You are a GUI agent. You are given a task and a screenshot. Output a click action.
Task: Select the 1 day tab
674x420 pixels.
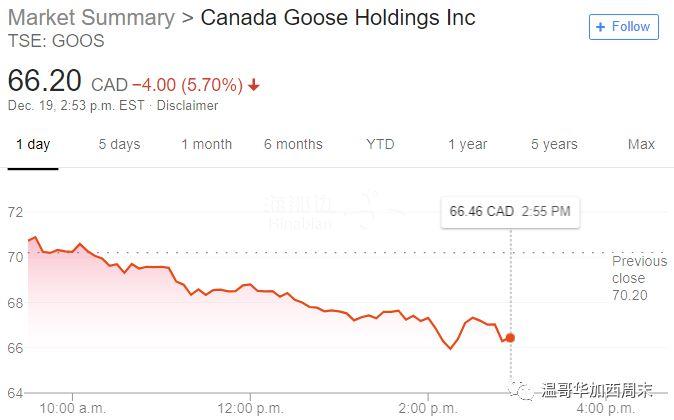(33, 144)
